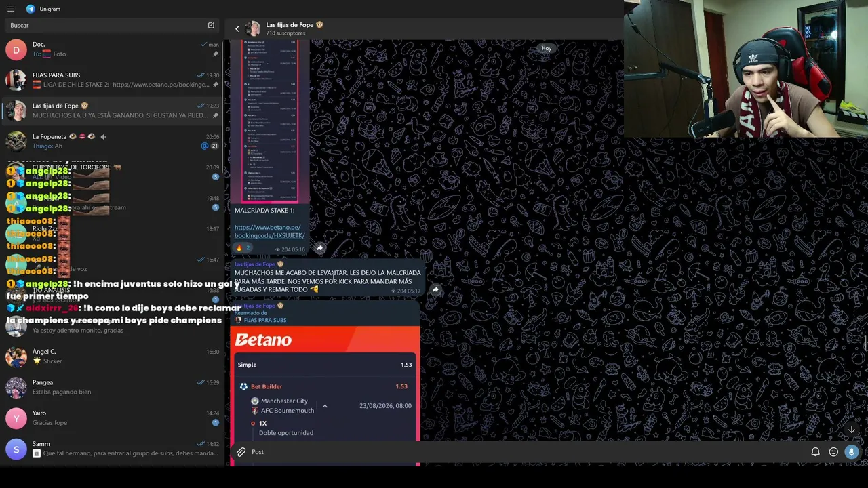Image resolution: width=868 pixels, height=488 pixels.
Task: Open the Yairo chat
Action: (x=112, y=418)
